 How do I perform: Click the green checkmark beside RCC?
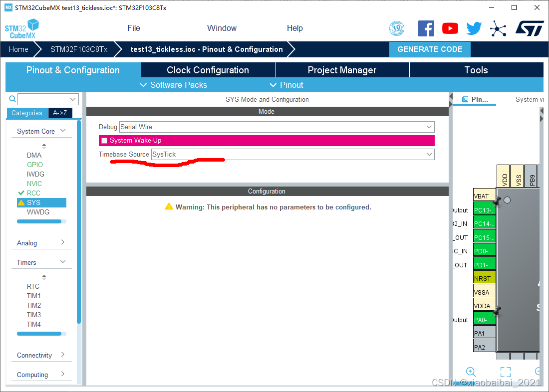pos(21,193)
